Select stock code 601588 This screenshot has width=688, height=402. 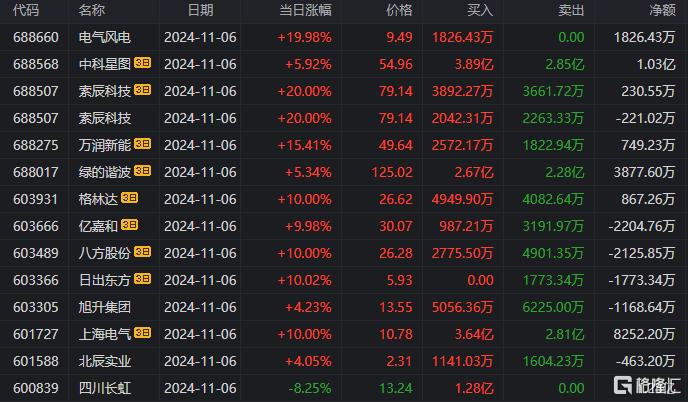pos(36,361)
